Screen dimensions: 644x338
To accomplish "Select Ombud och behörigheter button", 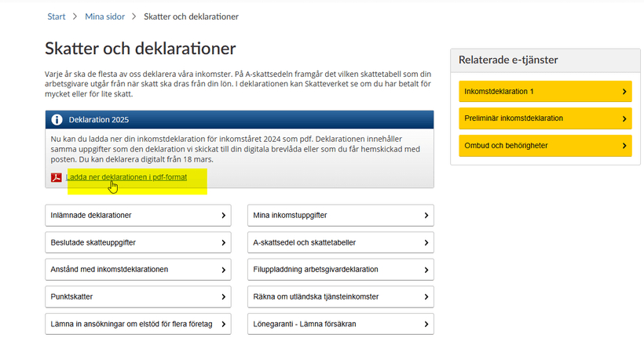I will click(x=542, y=146).
